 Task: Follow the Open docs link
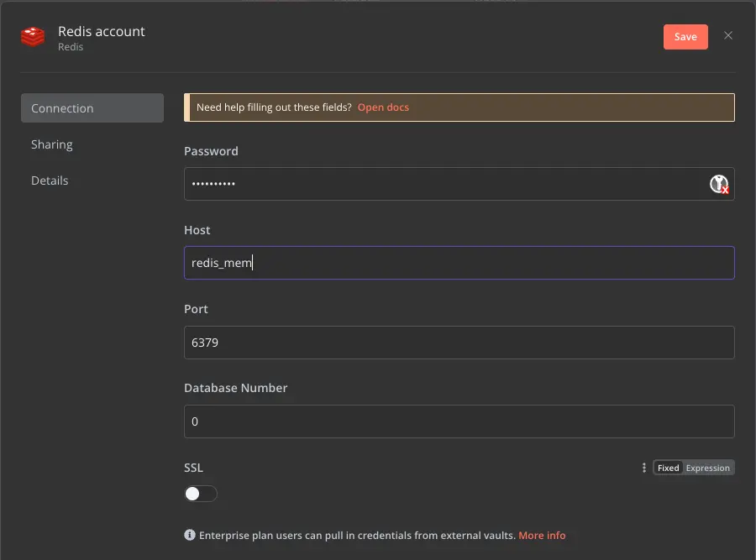pos(383,107)
